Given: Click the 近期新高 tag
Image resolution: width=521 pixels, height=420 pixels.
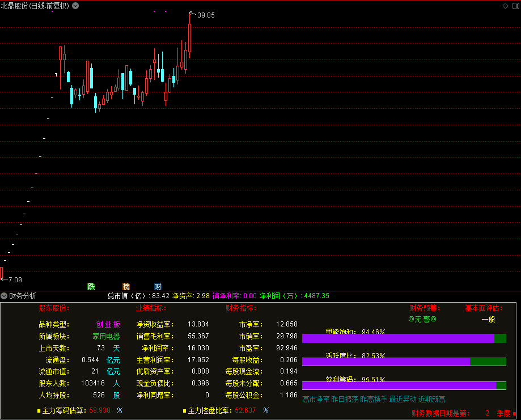Looking at the screenshot, I should tap(431, 399).
